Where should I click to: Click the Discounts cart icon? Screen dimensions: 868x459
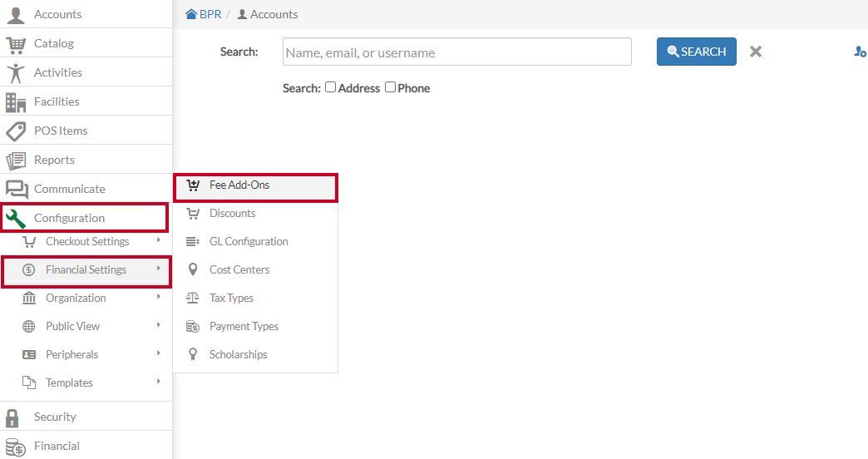[x=193, y=214]
